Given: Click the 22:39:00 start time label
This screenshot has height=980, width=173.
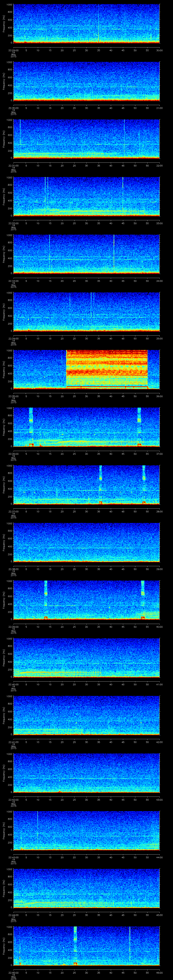Looking at the screenshot, I should pos(13,627).
